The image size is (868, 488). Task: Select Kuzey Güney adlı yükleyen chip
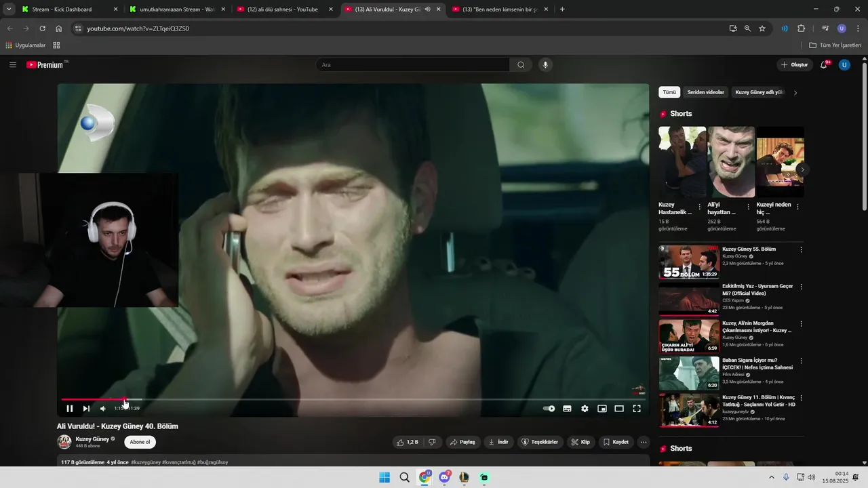(x=759, y=92)
